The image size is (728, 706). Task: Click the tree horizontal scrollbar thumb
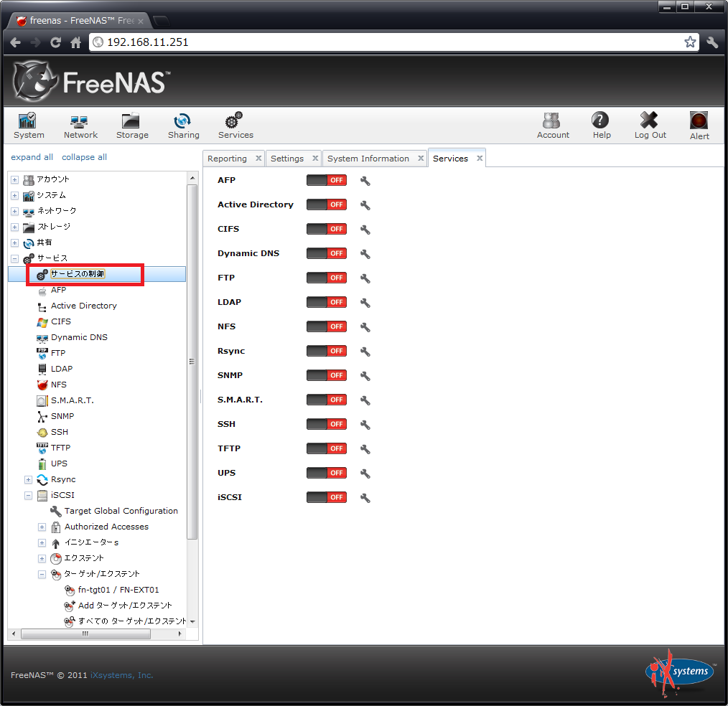[85, 634]
